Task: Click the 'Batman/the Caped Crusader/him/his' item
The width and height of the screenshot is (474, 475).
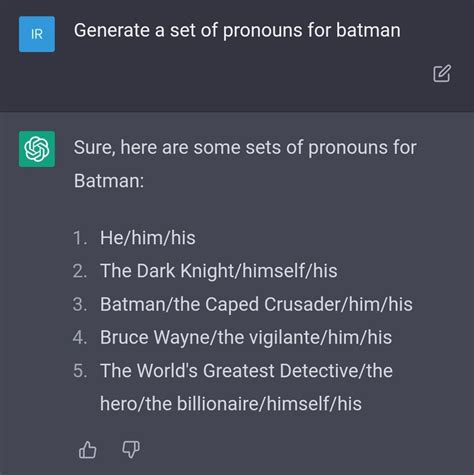Action: [x=256, y=304]
